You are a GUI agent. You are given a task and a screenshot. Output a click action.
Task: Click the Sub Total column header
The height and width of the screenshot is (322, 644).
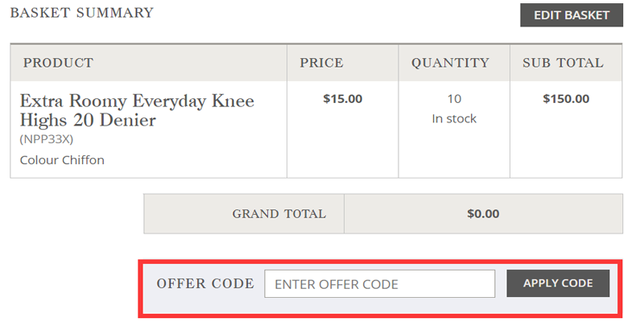point(563,63)
